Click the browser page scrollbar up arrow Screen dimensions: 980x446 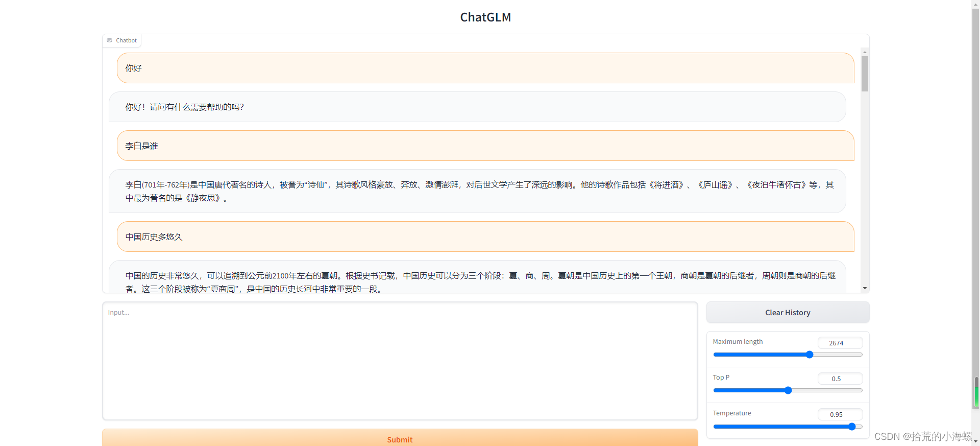(x=976, y=4)
